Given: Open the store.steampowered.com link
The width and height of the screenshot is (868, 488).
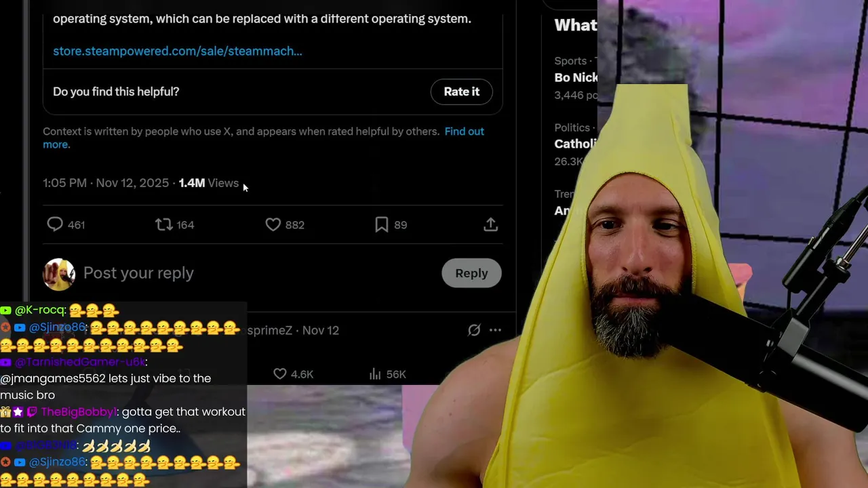Looking at the screenshot, I should click(178, 51).
